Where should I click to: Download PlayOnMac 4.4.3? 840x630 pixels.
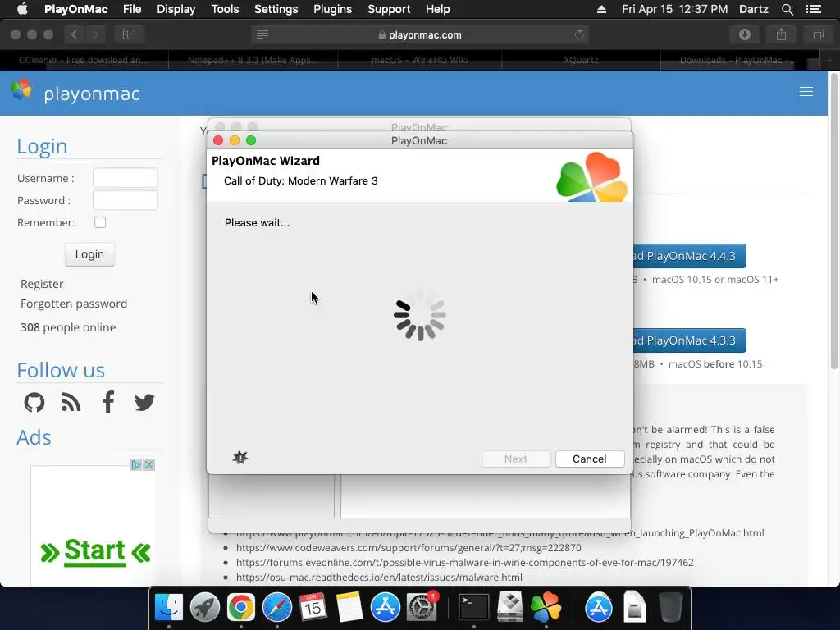tap(689, 256)
